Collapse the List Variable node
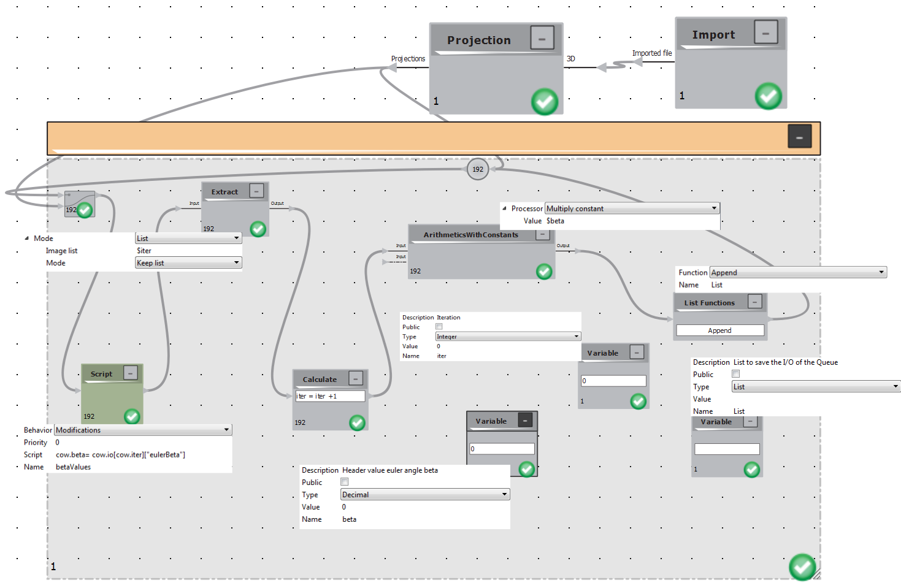901x588 pixels. point(750,422)
